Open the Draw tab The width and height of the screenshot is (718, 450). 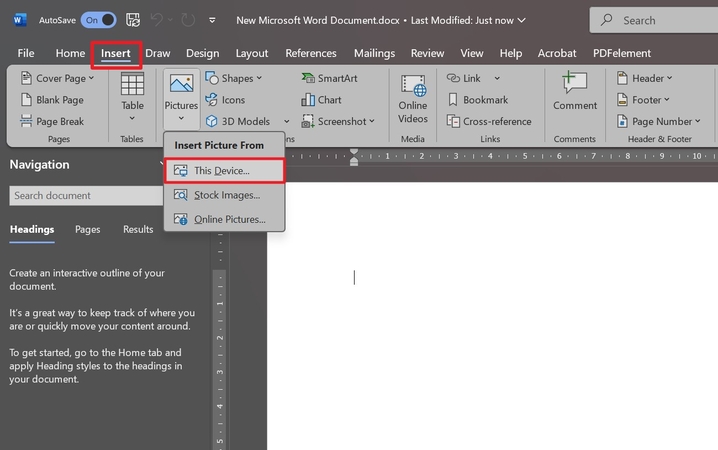tap(158, 53)
